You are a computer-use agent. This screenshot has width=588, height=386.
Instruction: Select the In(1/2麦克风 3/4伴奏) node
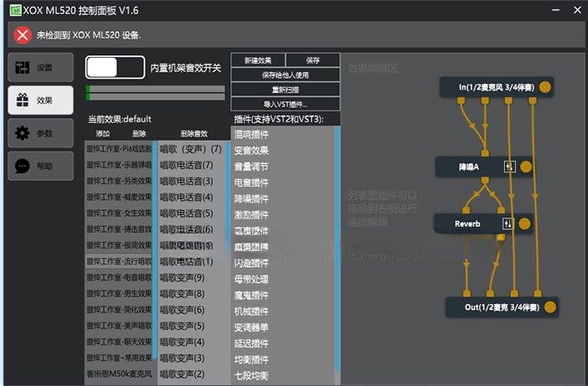click(497, 87)
